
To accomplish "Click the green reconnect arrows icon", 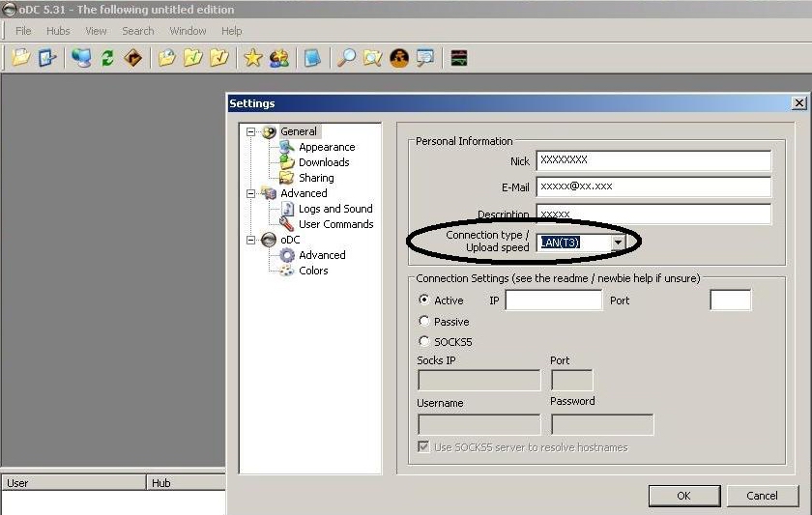I will tap(107, 57).
